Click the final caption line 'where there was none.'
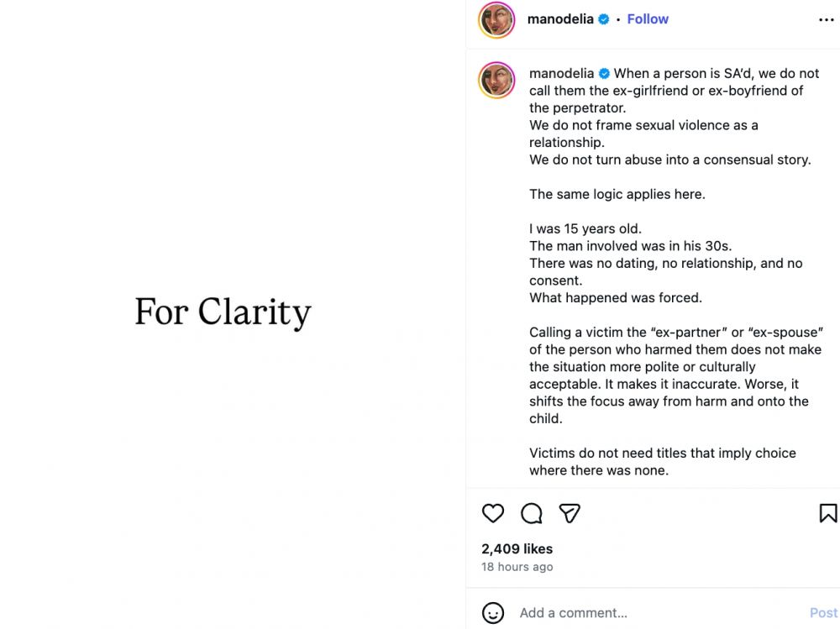This screenshot has height=629, width=840. point(598,470)
